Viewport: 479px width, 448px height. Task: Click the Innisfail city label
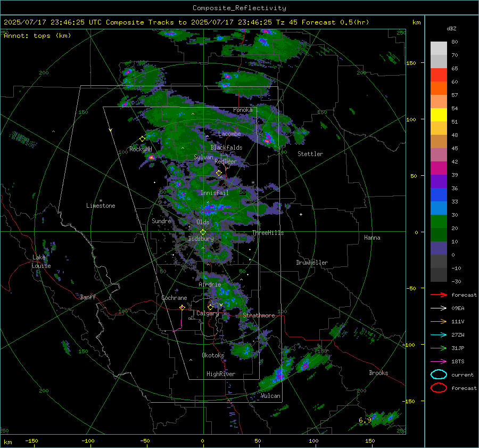pyautogui.click(x=214, y=193)
